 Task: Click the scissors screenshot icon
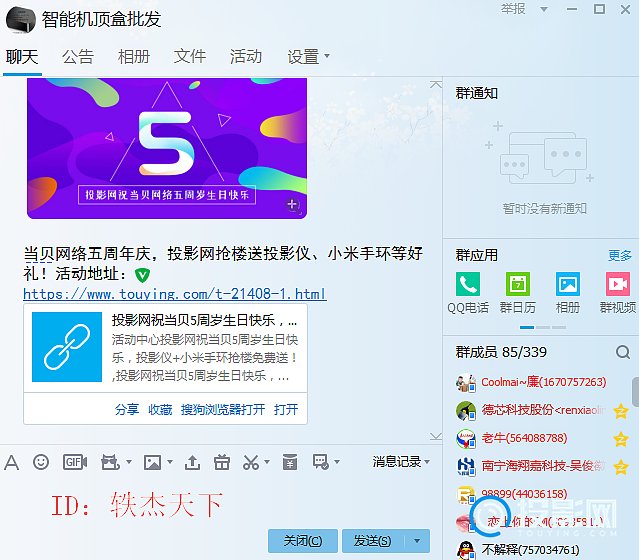[x=251, y=463]
